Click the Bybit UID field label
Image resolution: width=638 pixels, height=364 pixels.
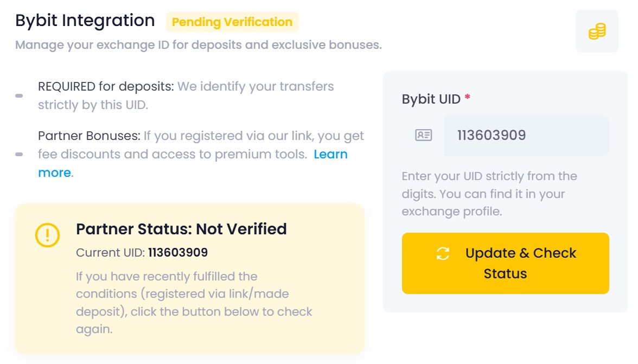(431, 99)
